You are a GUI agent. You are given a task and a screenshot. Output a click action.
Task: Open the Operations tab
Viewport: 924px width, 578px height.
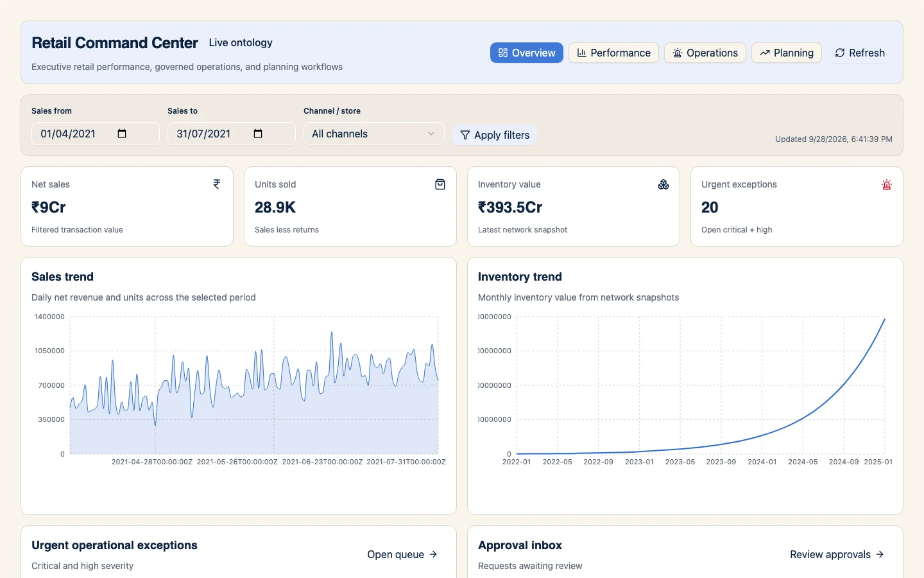(705, 53)
